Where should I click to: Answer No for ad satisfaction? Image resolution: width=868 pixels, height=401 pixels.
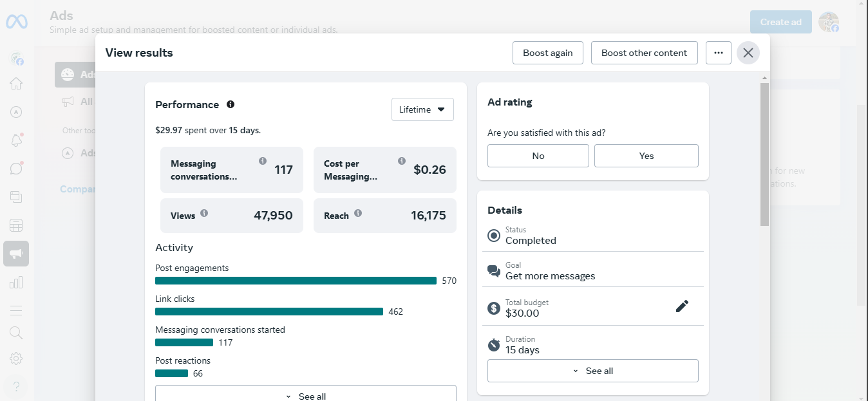point(538,156)
